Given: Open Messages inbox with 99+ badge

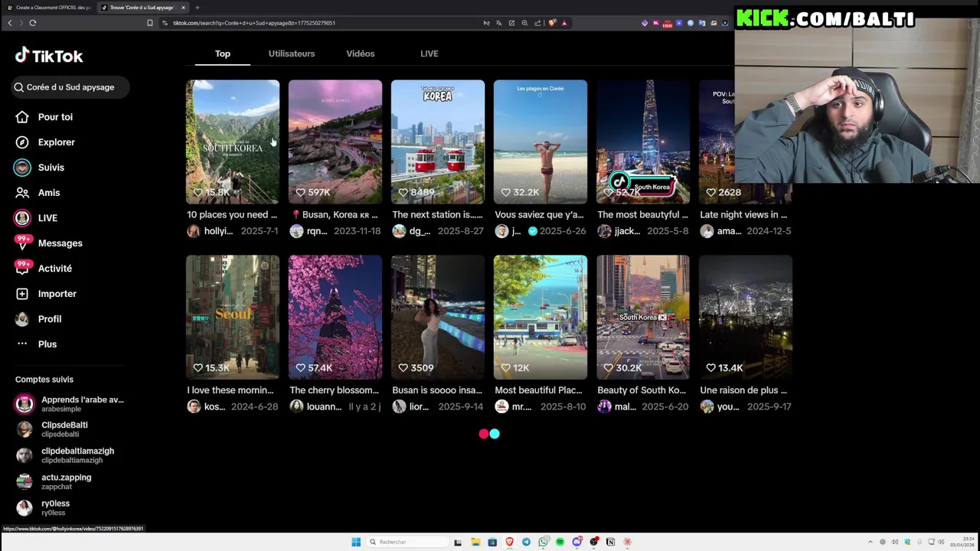Looking at the screenshot, I should pyautogui.click(x=49, y=243).
